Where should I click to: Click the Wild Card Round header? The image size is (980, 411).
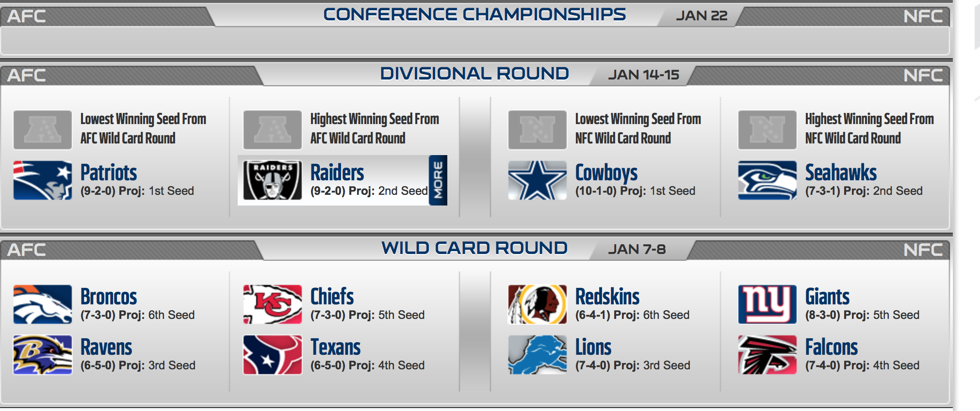[474, 248]
